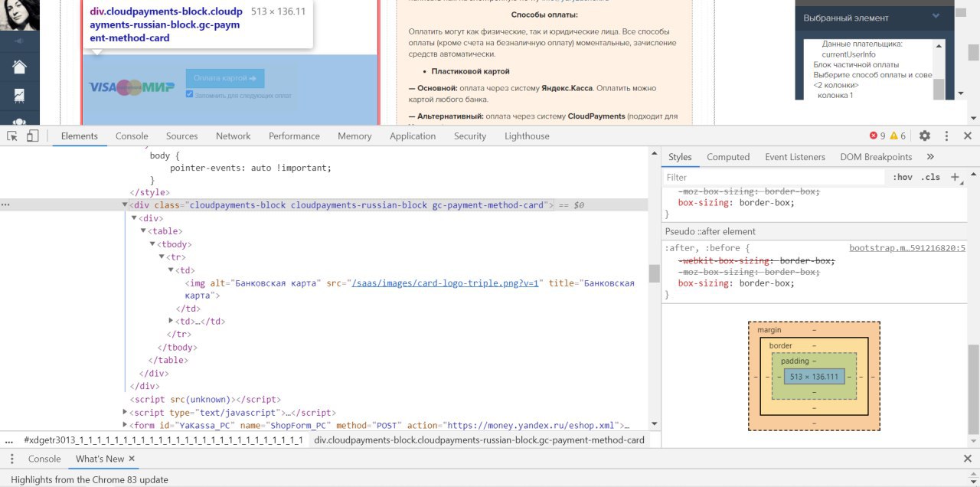
Task: Open card-logo-triple.png image link
Action: (x=446, y=283)
